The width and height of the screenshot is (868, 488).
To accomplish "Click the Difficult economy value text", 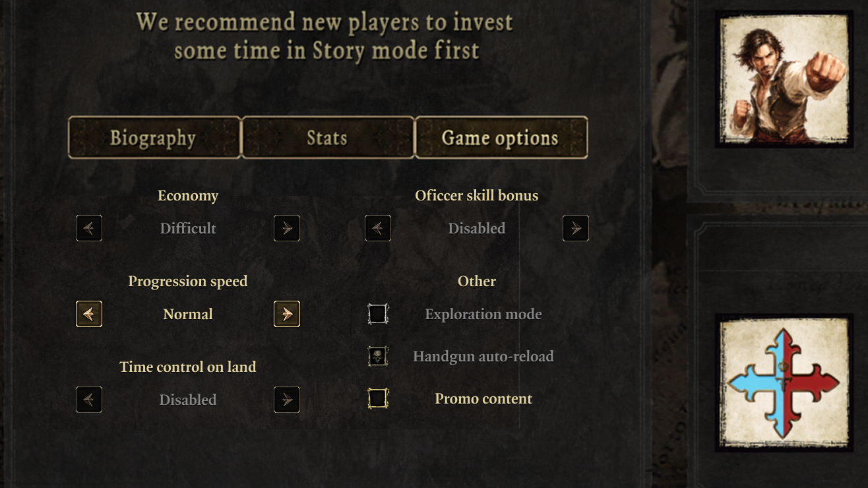I will point(188,228).
